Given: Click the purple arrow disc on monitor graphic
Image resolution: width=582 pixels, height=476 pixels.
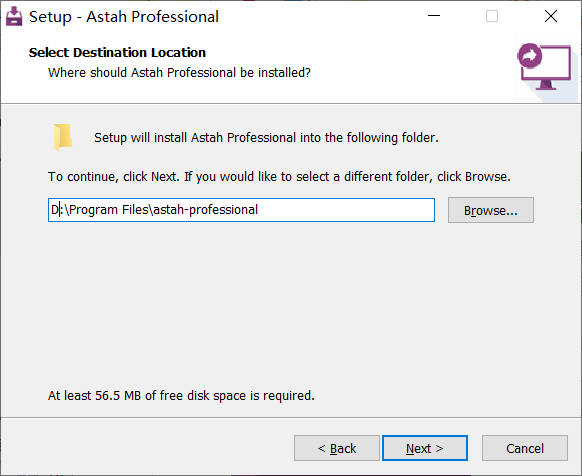Looking at the screenshot, I should click(x=530, y=56).
